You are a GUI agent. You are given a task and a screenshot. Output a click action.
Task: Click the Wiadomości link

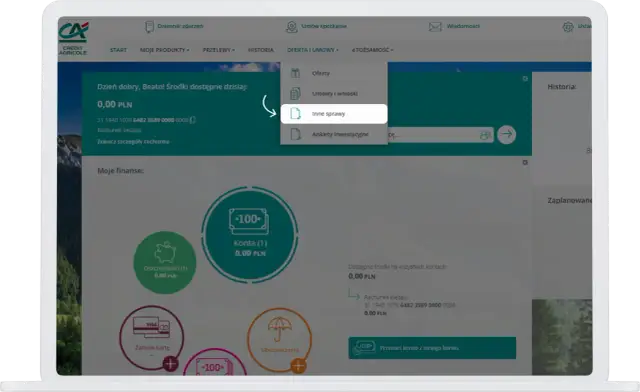pyautogui.click(x=463, y=26)
